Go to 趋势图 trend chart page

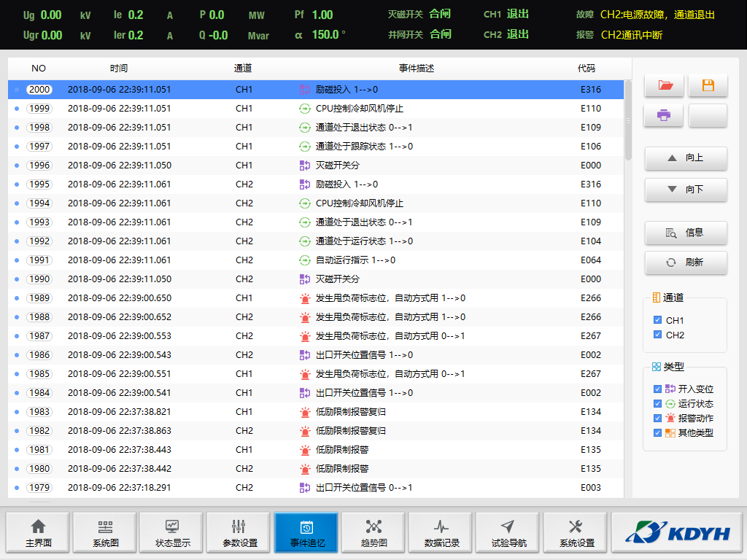pos(373,532)
